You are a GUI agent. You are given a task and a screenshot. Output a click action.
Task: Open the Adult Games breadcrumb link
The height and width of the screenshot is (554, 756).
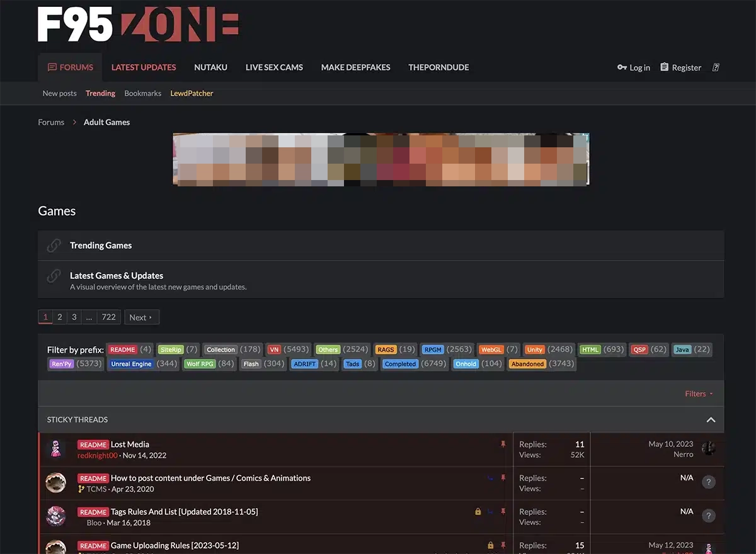106,122
